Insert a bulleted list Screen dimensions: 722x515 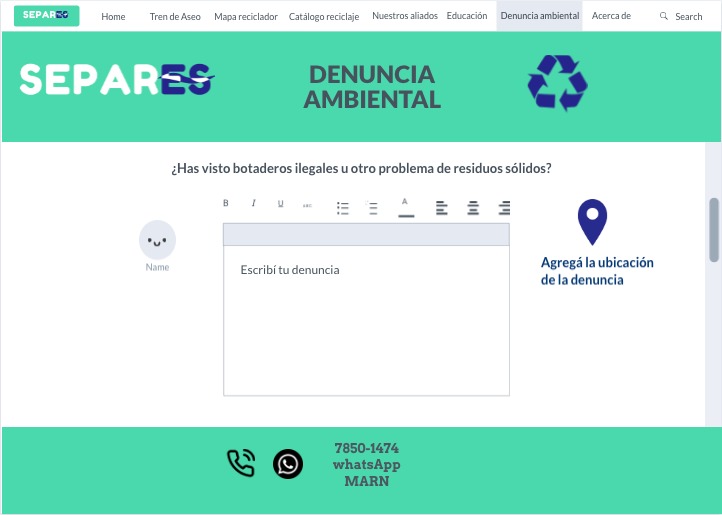tap(343, 208)
